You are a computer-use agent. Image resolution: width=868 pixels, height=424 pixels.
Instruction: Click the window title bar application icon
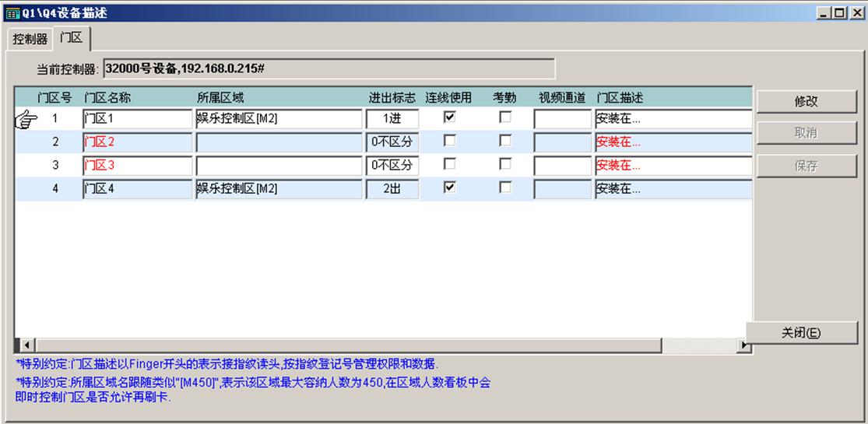click(x=10, y=13)
